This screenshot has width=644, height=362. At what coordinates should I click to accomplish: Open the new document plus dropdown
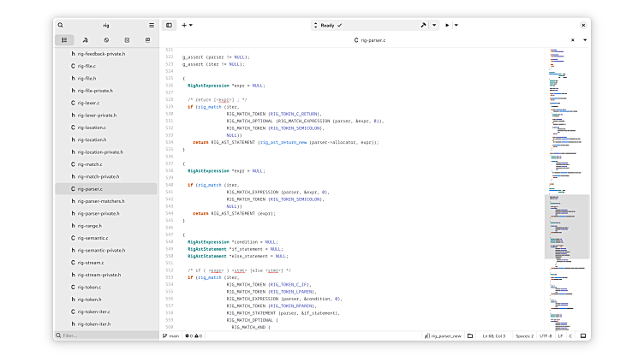pyautogui.click(x=186, y=26)
